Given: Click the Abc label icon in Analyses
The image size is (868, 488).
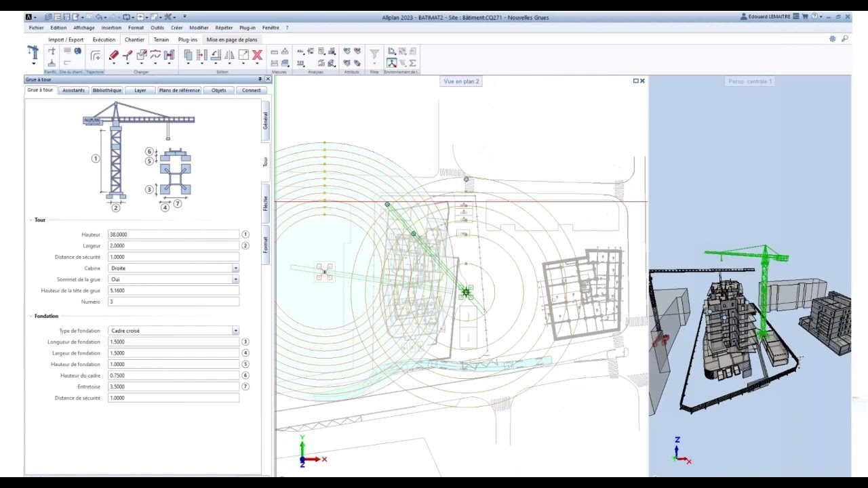Looking at the screenshot, I should pos(300,52).
